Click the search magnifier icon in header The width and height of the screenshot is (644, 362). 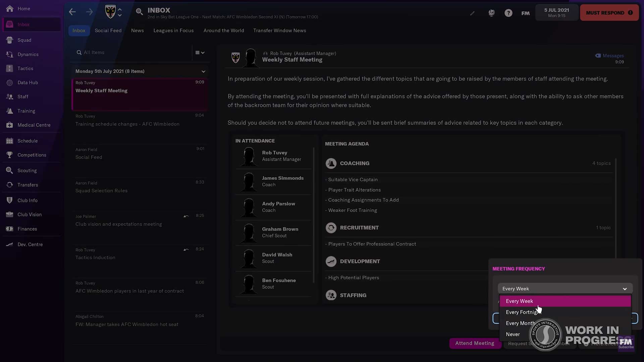point(139,12)
